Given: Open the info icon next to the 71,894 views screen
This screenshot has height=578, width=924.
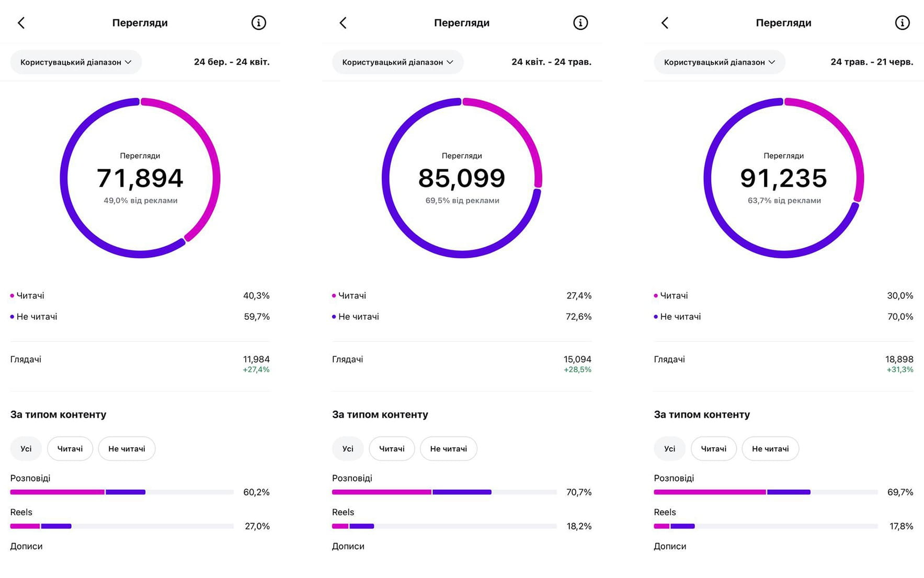Looking at the screenshot, I should [259, 23].
